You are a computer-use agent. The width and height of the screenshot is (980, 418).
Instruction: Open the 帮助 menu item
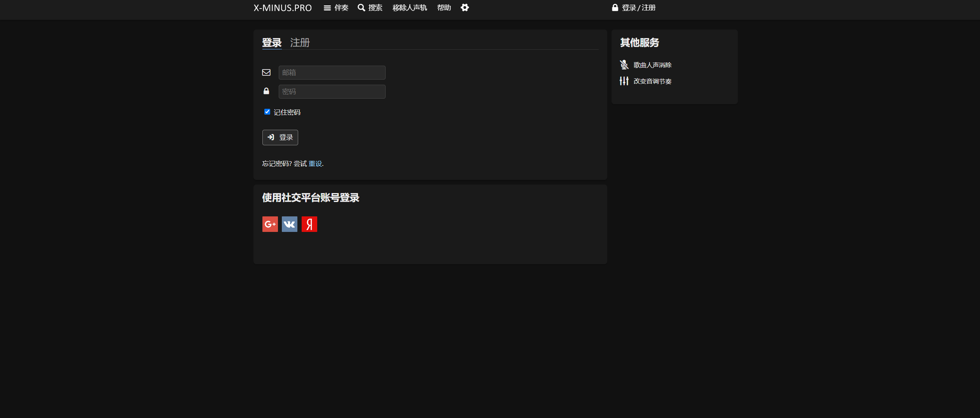[x=444, y=8]
